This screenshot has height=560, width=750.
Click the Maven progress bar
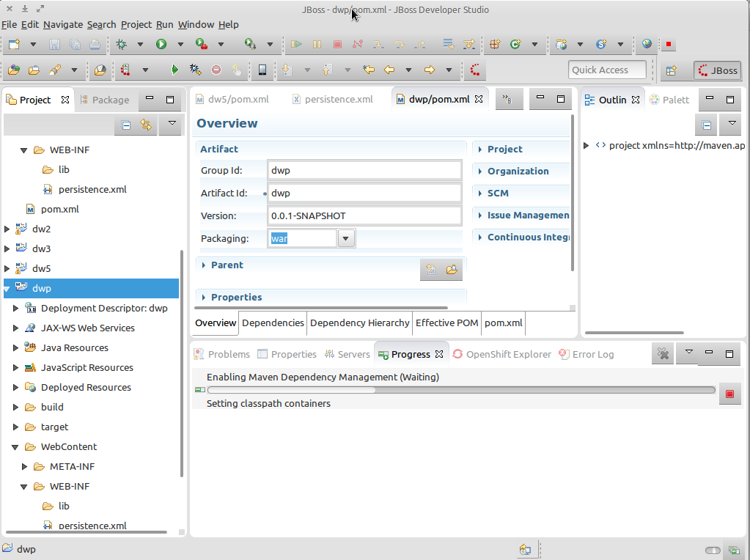[x=460, y=390]
